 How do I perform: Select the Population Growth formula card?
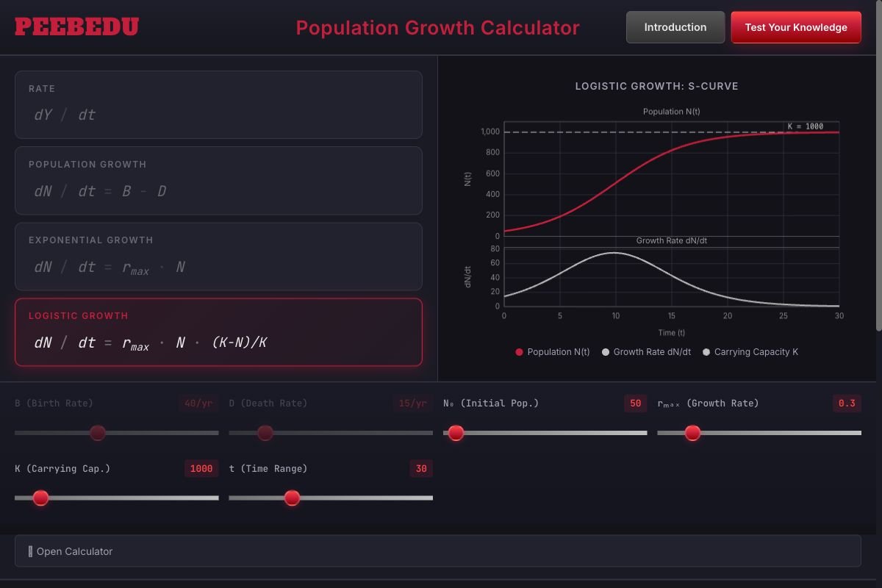[218, 181]
